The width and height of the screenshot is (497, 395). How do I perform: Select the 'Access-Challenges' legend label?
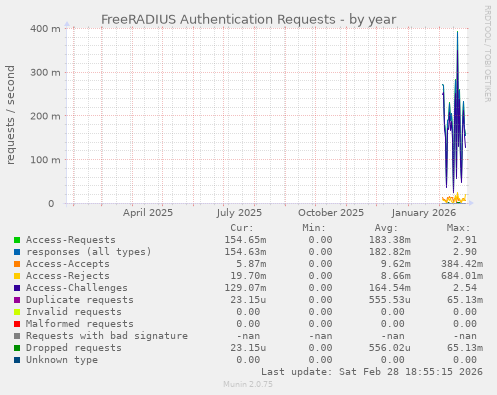(77, 288)
